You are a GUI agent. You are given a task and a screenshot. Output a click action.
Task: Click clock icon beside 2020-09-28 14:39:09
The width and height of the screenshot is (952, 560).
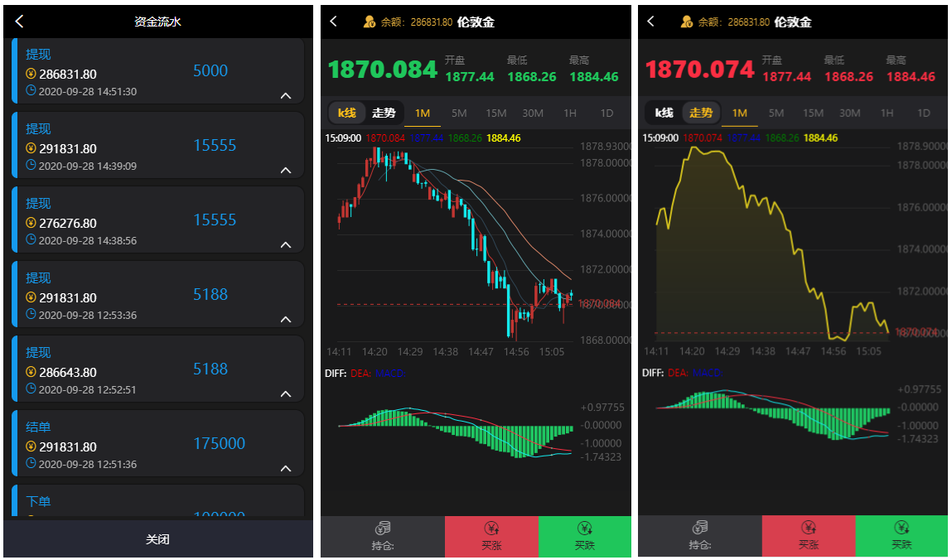pyautogui.click(x=31, y=165)
